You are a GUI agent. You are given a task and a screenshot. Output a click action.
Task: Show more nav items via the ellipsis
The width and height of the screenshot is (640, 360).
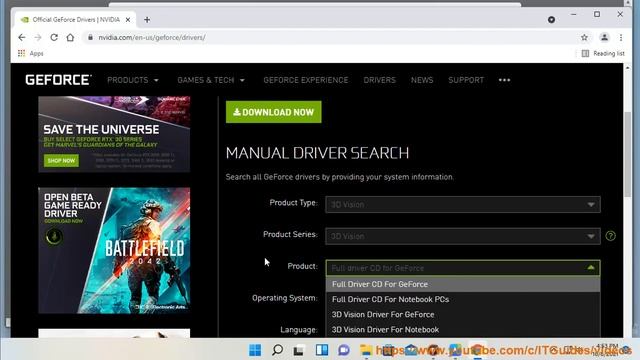coord(504,80)
